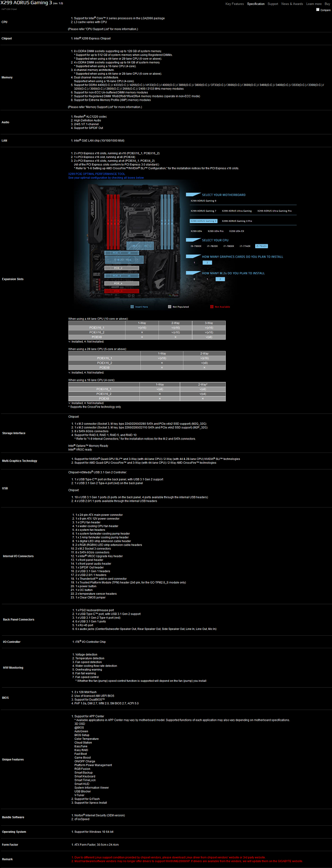Screen dimensions: 332x868
Task: Select the i7-7820X CPU option
Action: [x=212, y=246]
